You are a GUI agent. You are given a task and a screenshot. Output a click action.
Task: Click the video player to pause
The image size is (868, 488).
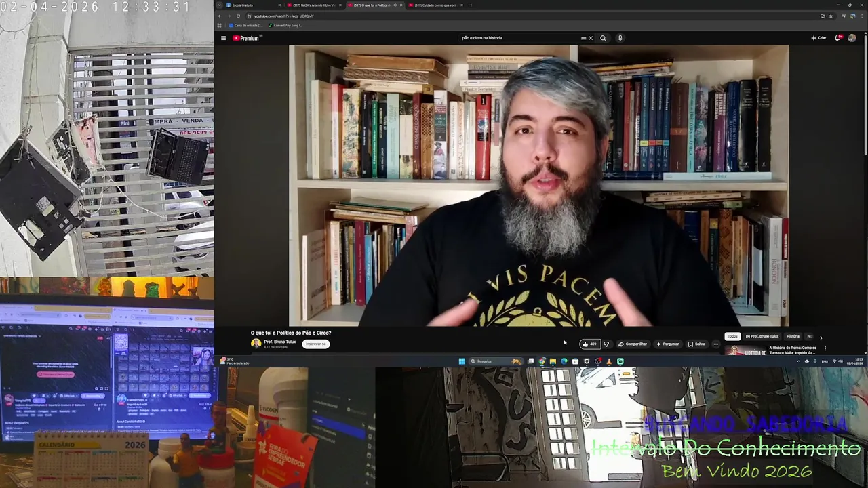pos(539,186)
